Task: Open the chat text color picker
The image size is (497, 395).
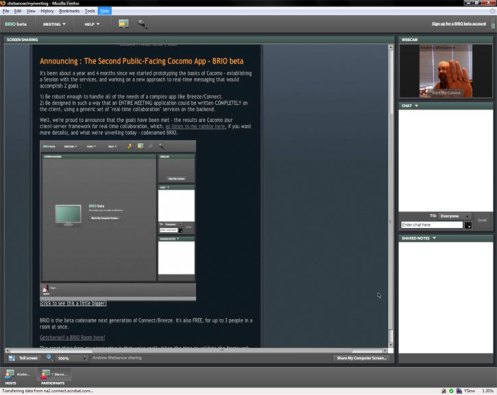Action: [468, 225]
